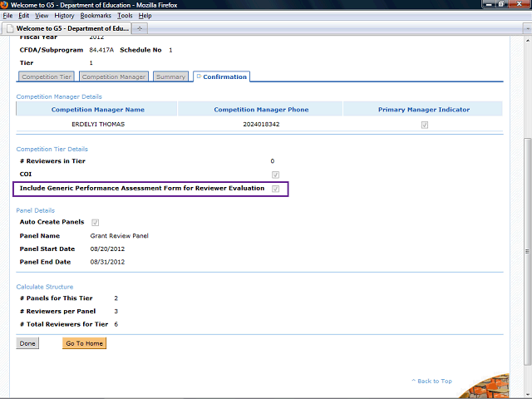The width and height of the screenshot is (532, 399).
Task: Select the Confirmation tab
Action: pos(222,76)
